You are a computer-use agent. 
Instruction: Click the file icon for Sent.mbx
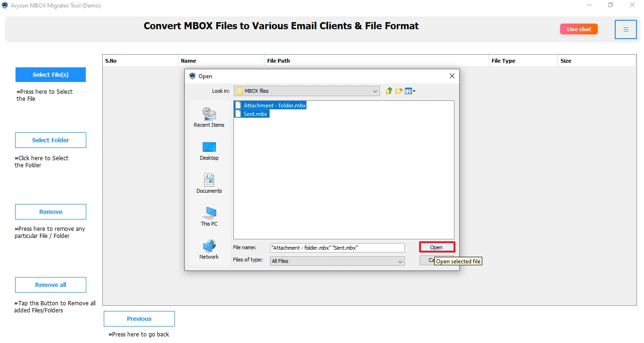coord(238,114)
